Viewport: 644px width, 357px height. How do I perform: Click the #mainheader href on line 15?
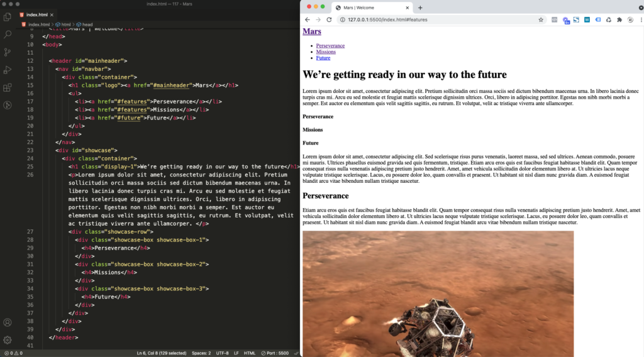[x=171, y=85]
